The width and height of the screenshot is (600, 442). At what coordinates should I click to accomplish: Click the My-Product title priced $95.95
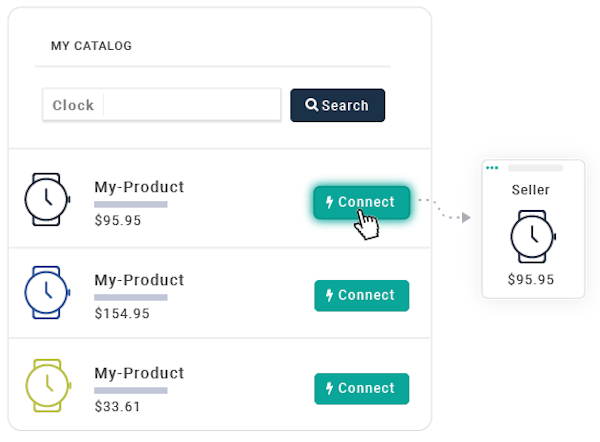click(139, 187)
